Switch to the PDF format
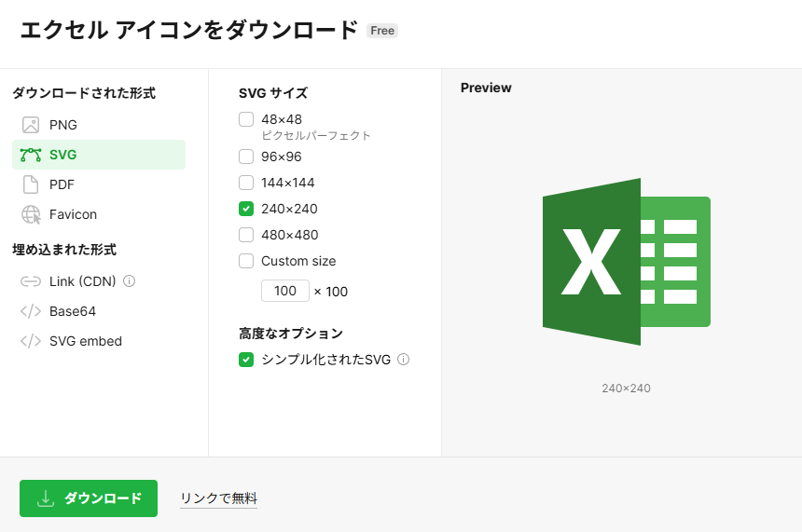The width and height of the screenshot is (802, 532). [x=99, y=184]
